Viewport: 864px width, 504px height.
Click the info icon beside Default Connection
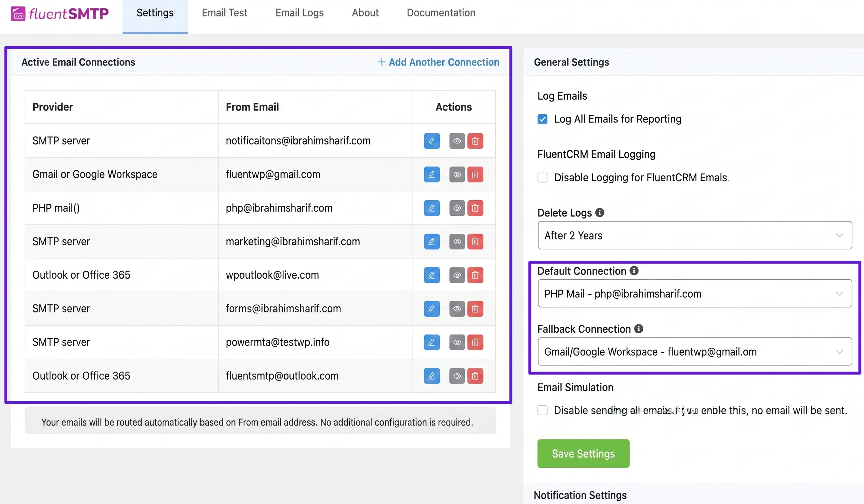(634, 271)
